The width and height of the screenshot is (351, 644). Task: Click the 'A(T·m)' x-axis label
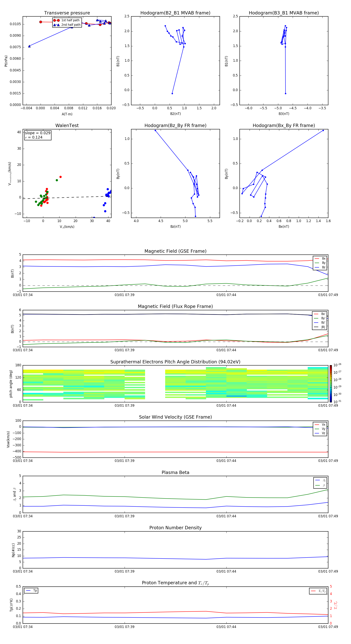click(67, 114)
